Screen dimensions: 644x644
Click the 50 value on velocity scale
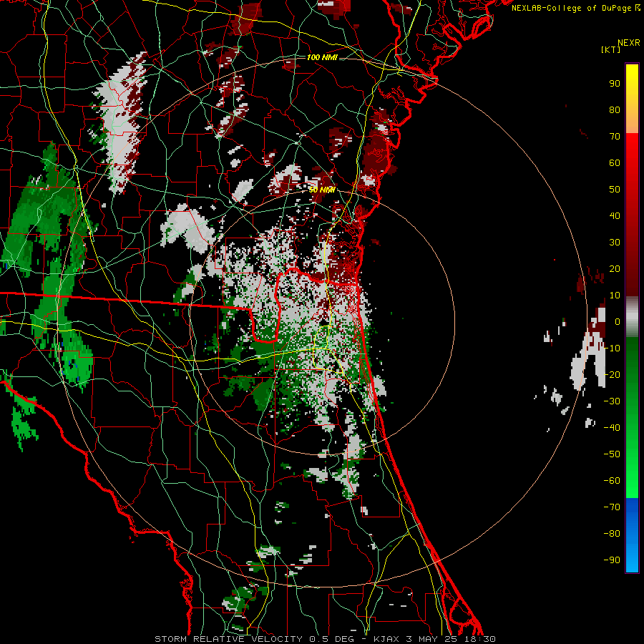pos(615,190)
